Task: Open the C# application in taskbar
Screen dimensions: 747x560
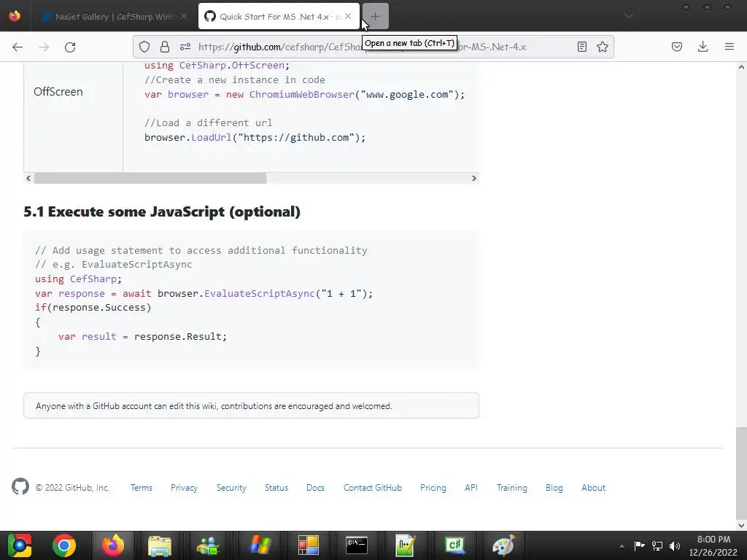Action: pos(454,545)
